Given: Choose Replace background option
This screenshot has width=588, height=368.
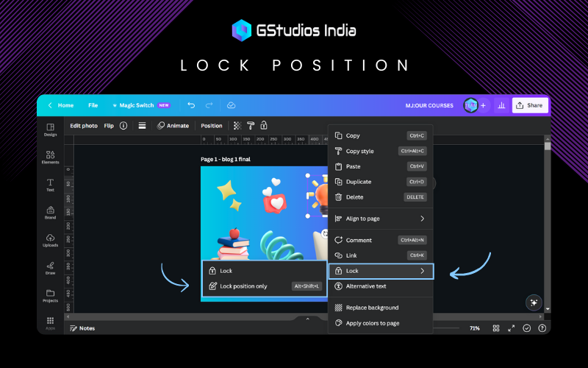Looking at the screenshot, I should pyautogui.click(x=380, y=308).
